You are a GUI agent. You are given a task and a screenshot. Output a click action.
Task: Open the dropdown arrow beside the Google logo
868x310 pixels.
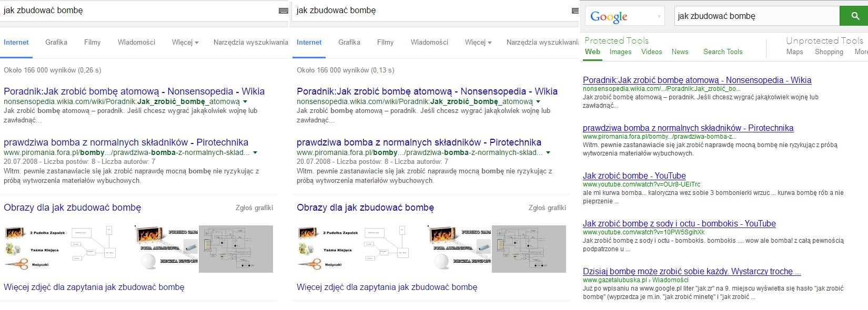tap(659, 16)
